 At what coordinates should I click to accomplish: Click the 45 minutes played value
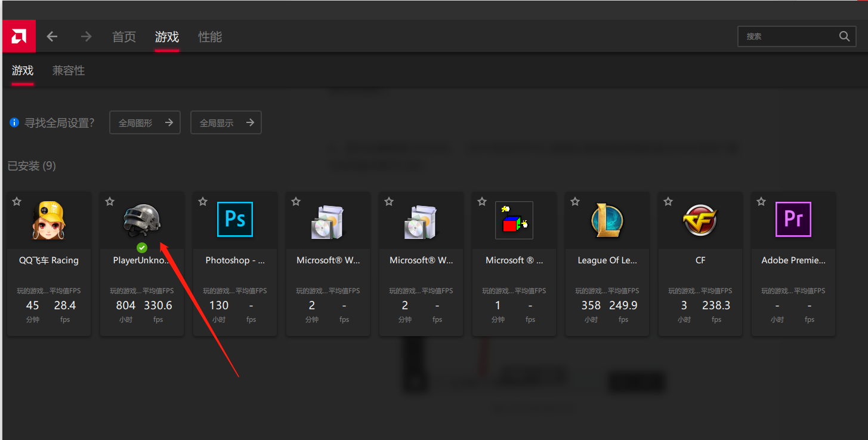[x=33, y=306]
